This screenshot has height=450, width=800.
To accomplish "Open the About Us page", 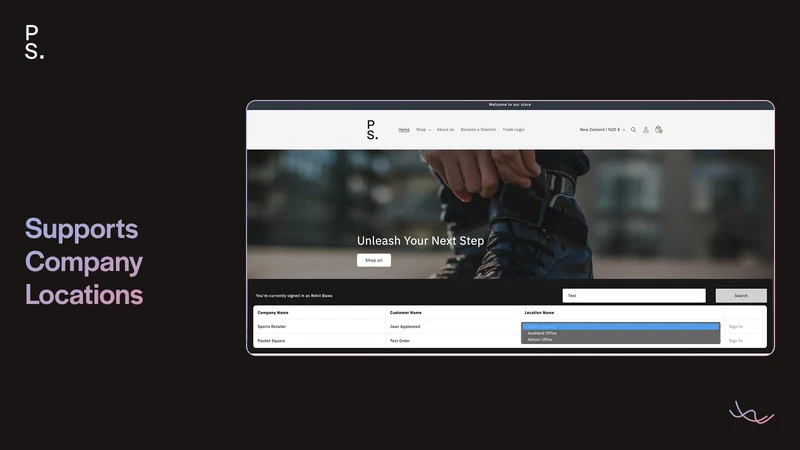I will (x=445, y=130).
